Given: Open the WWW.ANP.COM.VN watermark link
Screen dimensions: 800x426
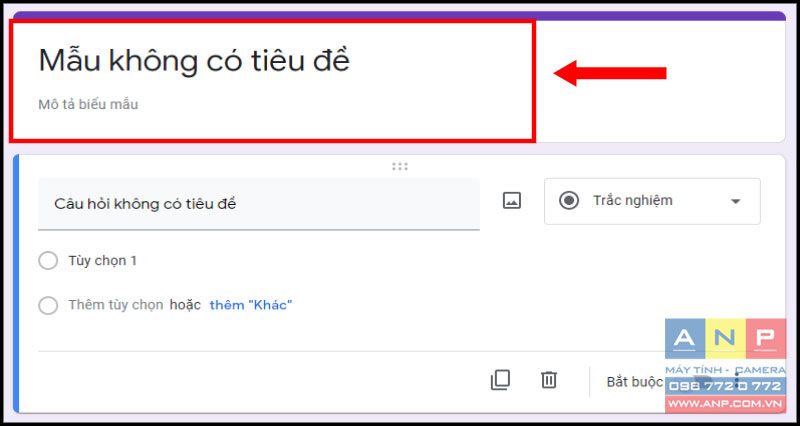Looking at the screenshot, I should coord(726,403).
